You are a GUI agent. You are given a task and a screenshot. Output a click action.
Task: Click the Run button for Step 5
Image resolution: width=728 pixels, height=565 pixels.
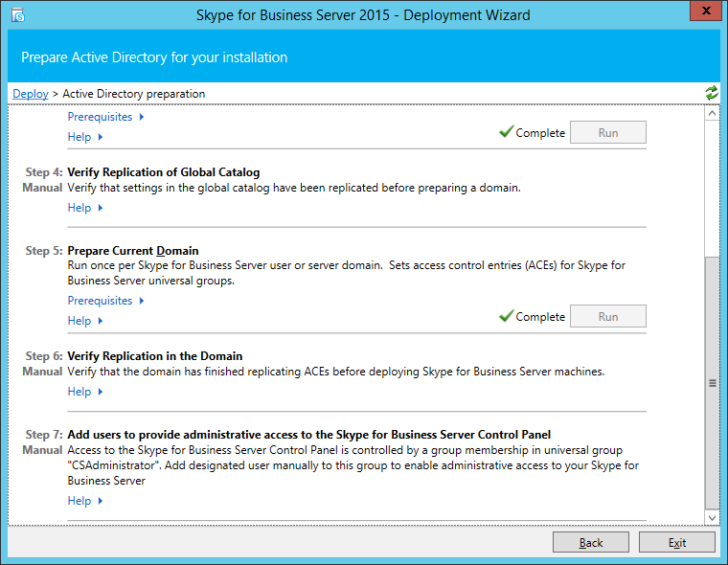(607, 317)
